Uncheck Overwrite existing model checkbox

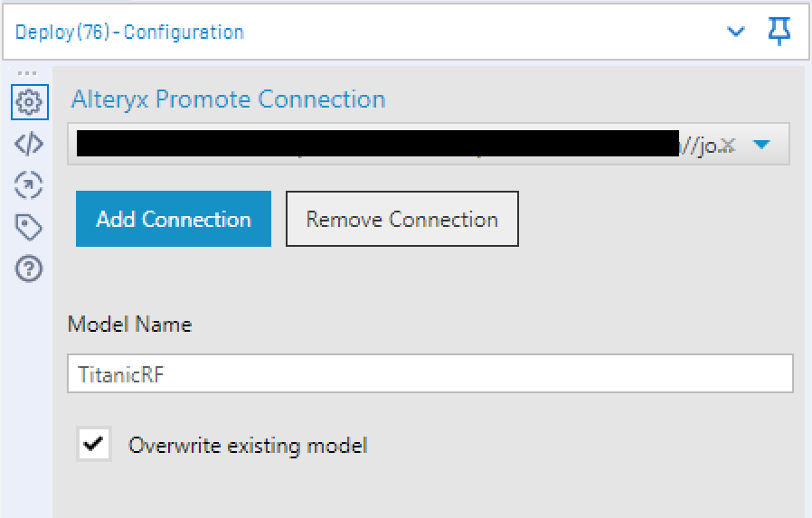point(94,444)
